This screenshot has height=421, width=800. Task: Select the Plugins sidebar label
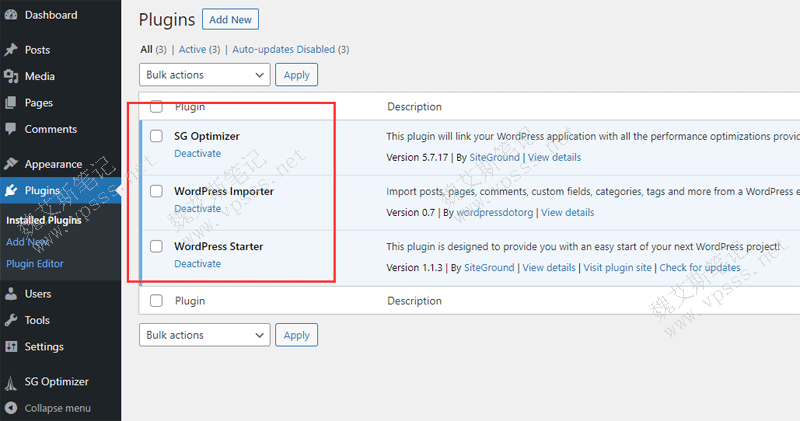(42, 190)
